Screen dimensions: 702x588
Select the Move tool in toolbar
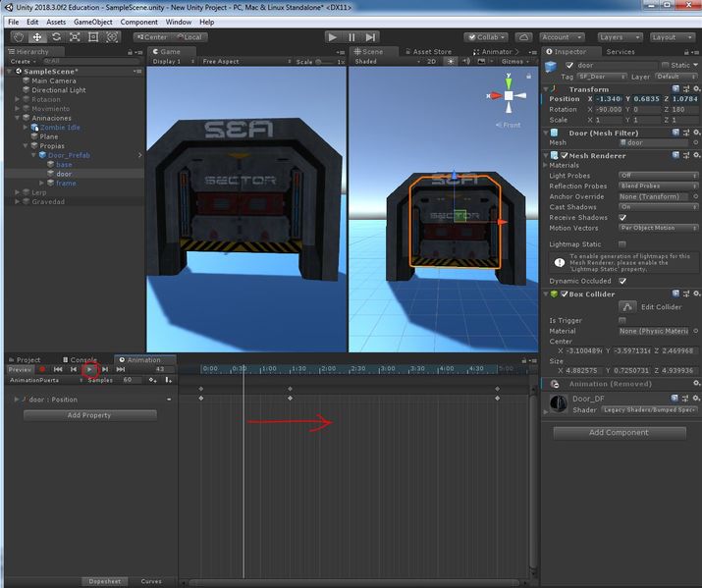tap(37, 37)
